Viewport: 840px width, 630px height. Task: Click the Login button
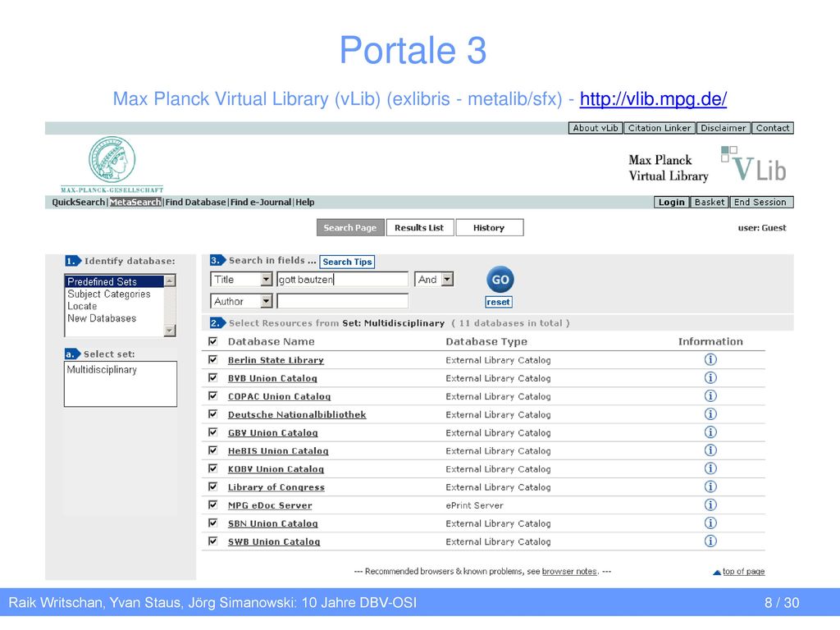672,202
